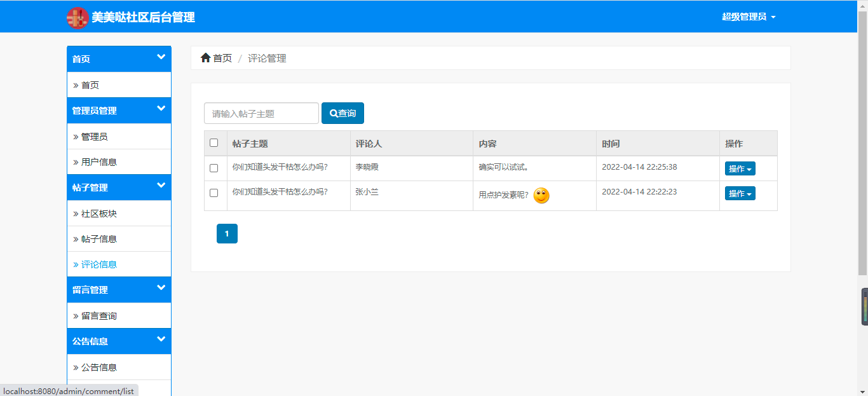Collapse the 公告信息 section chevron
868x396 pixels.
161,339
